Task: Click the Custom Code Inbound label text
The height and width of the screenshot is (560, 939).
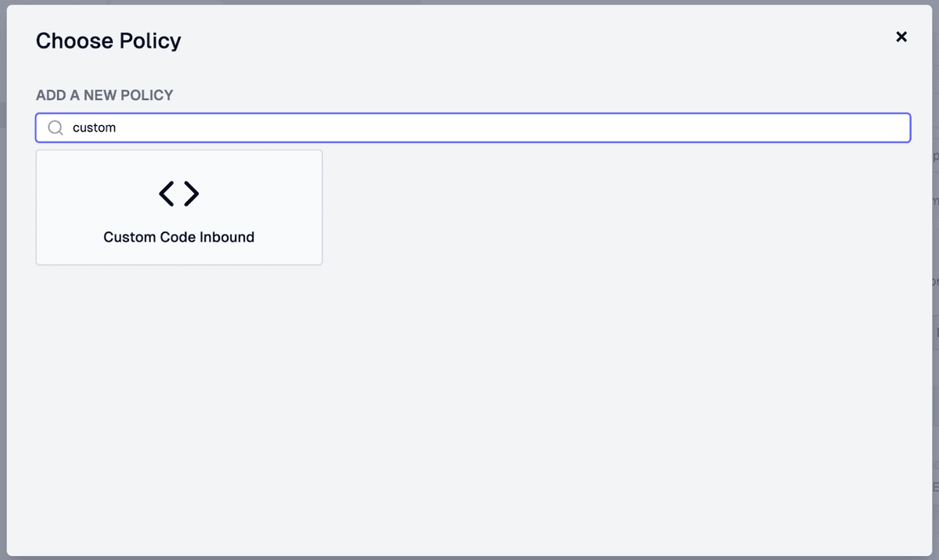Action: [178, 237]
